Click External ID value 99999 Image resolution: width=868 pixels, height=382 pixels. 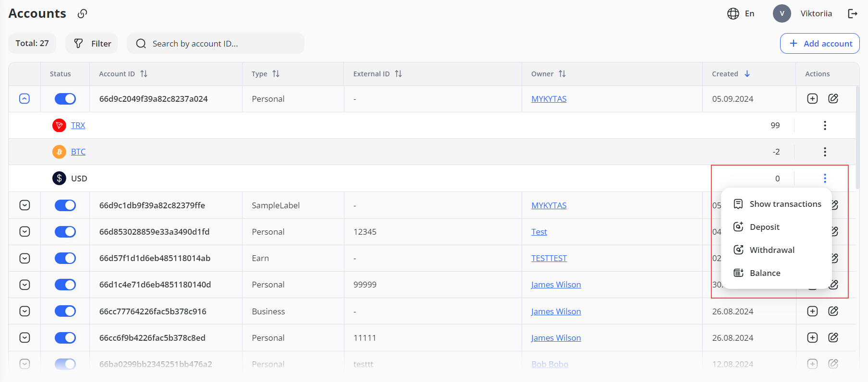click(x=365, y=285)
